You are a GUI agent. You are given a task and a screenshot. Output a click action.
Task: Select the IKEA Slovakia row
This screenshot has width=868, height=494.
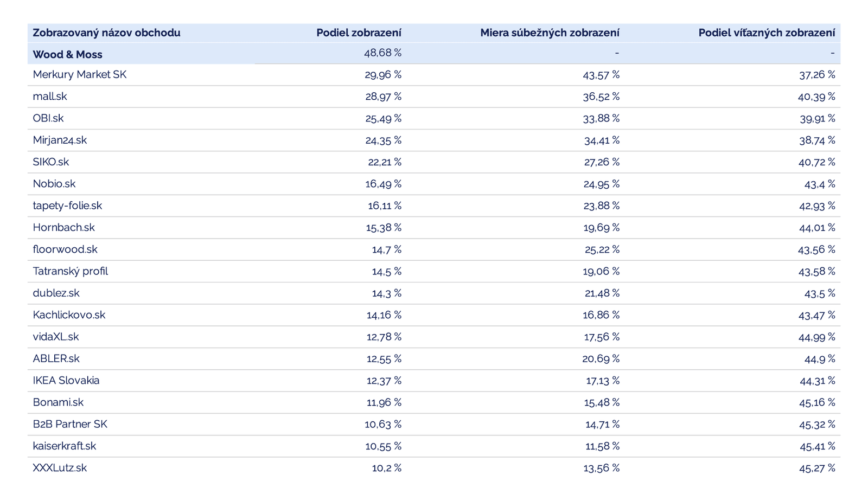(66, 381)
